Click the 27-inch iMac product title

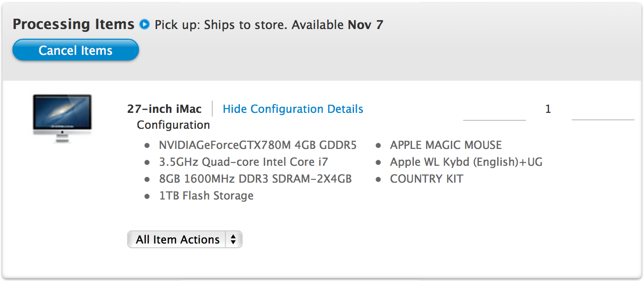pyautogui.click(x=164, y=109)
